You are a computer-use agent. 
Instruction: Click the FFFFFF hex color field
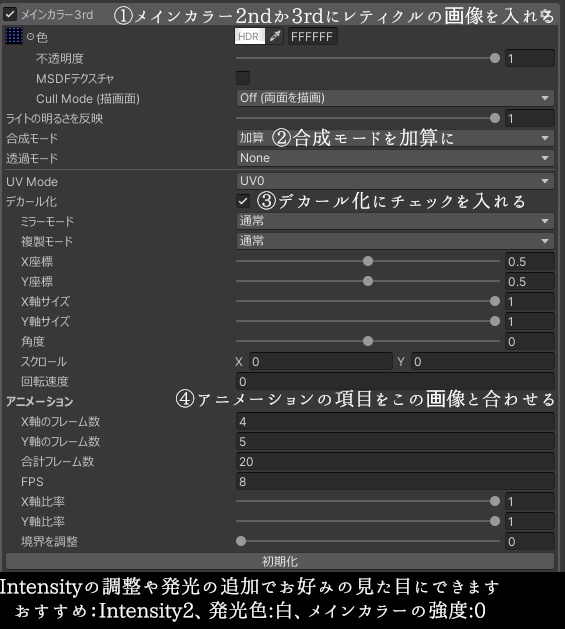(312, 37)
